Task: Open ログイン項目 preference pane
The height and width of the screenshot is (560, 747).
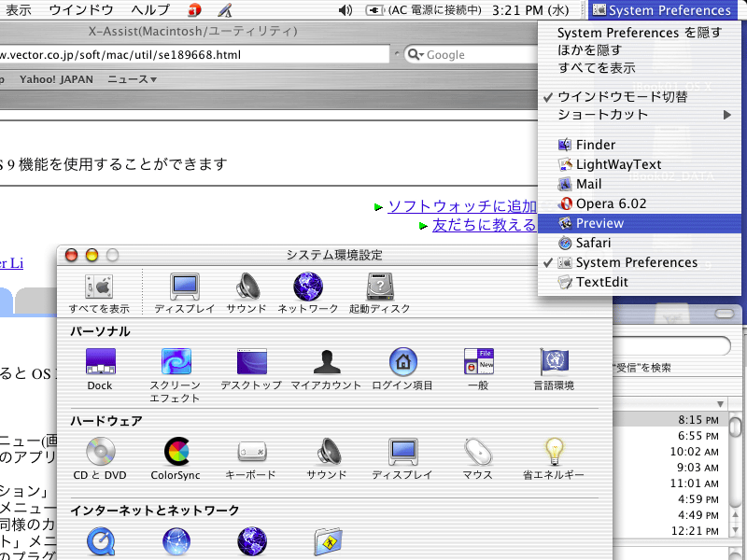Action: tap(402, 370)
